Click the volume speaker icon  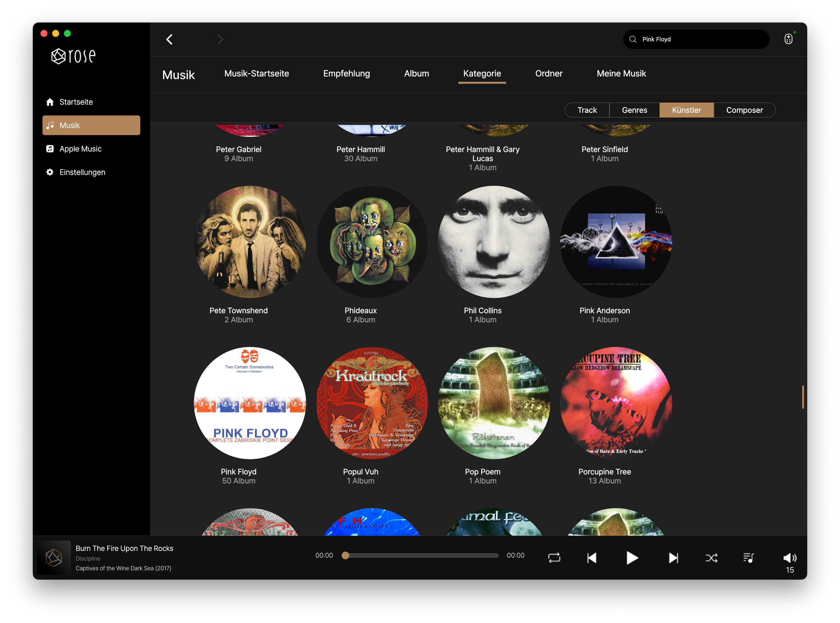pos(790,558)
